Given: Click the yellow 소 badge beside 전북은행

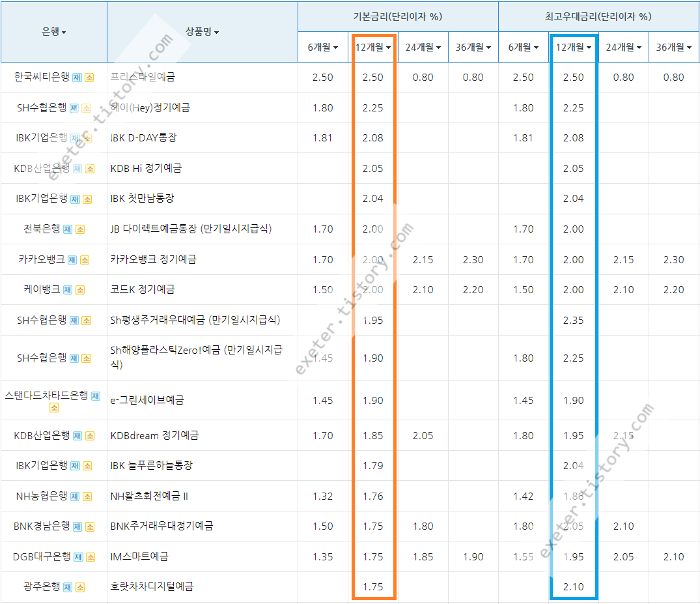Looking at the screenshot, I should (80, 229).
